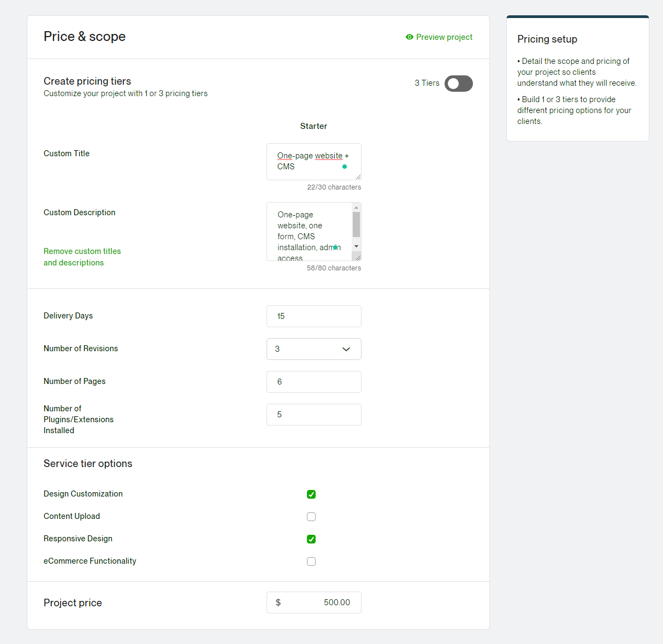Toggle the 3 Tiers switch

(x=458, y=84)
